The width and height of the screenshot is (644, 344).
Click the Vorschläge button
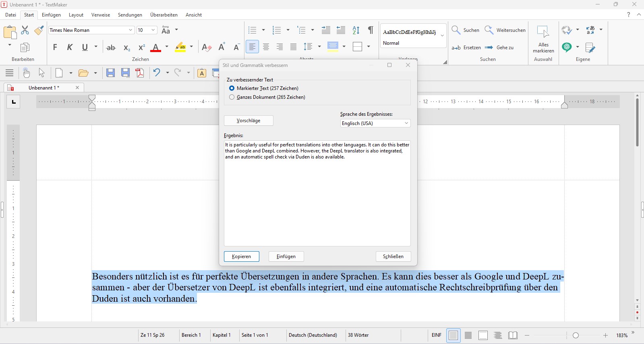click(x=248, y=121)
